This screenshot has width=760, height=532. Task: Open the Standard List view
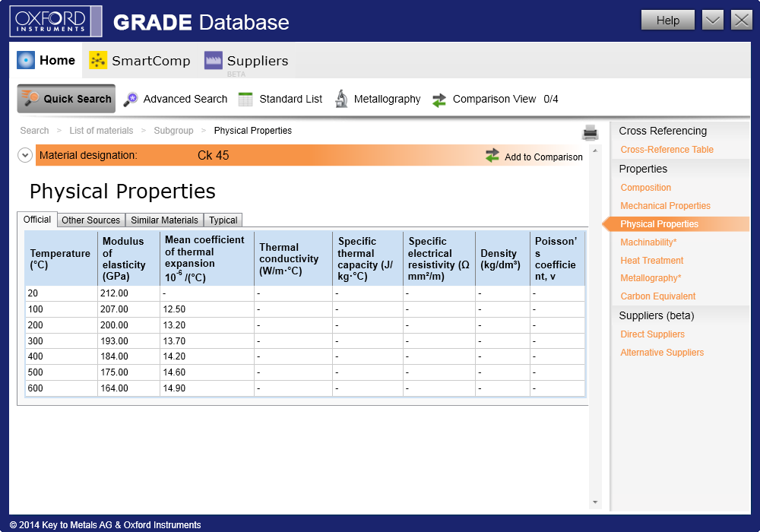pyautogui.click(x=280, y=99)
